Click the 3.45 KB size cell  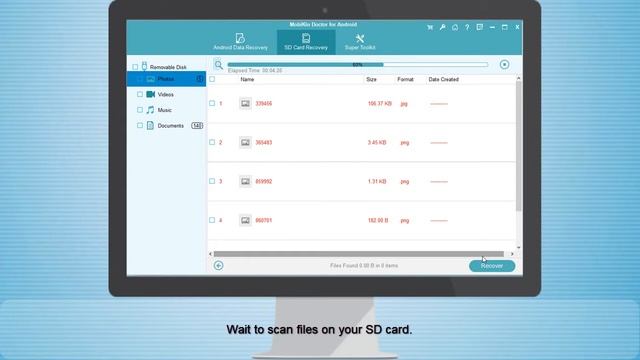(377, 142)
